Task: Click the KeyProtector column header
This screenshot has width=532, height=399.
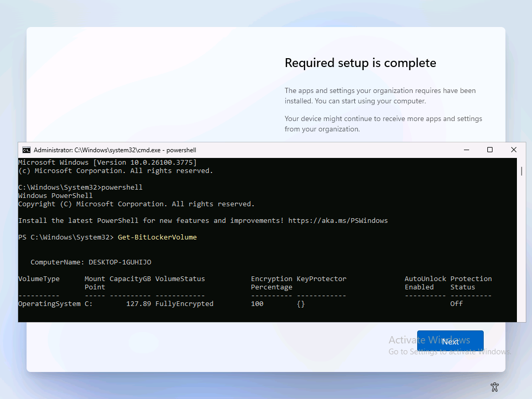Action: (321, 279)
